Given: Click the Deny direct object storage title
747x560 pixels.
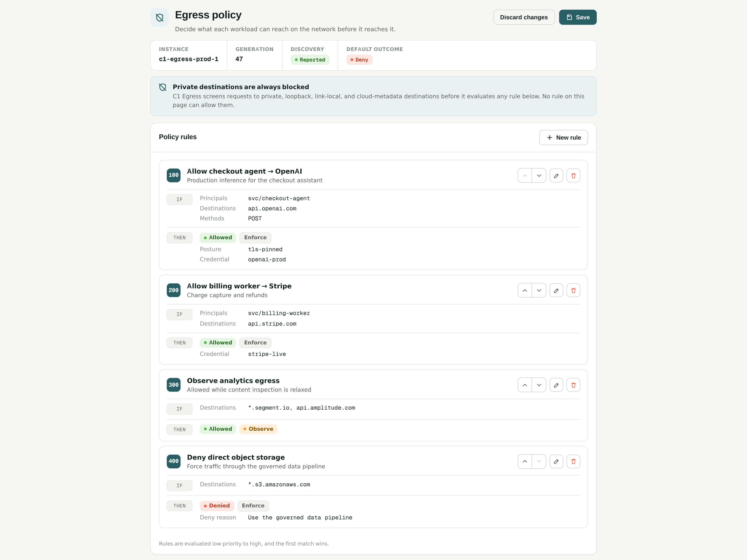Looking at the screenshot, I should (236, 457).
